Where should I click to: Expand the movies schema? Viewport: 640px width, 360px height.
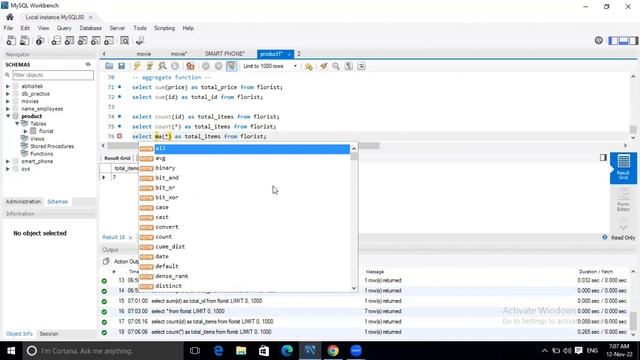(8, 101)
